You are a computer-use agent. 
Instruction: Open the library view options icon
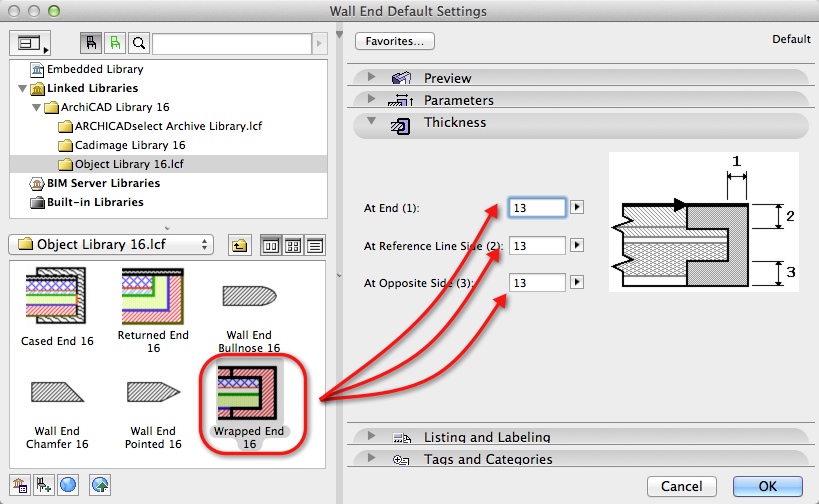(x=30, y=43)
